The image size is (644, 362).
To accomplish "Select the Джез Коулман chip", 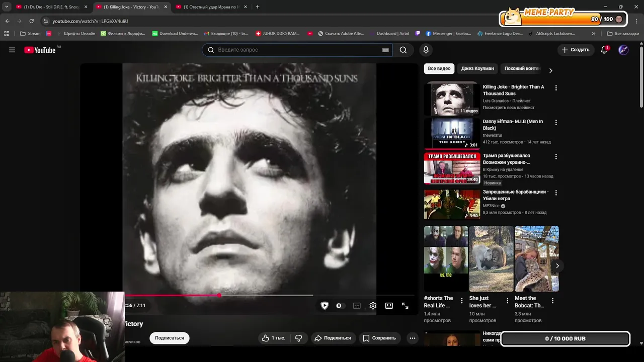I will click(477, 68).
